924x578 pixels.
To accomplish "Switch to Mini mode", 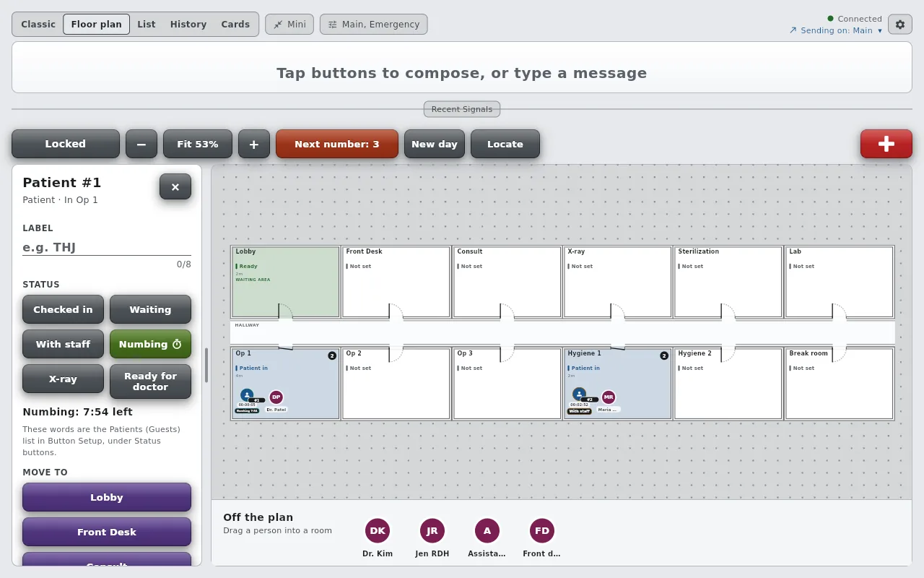I will 289,25.
